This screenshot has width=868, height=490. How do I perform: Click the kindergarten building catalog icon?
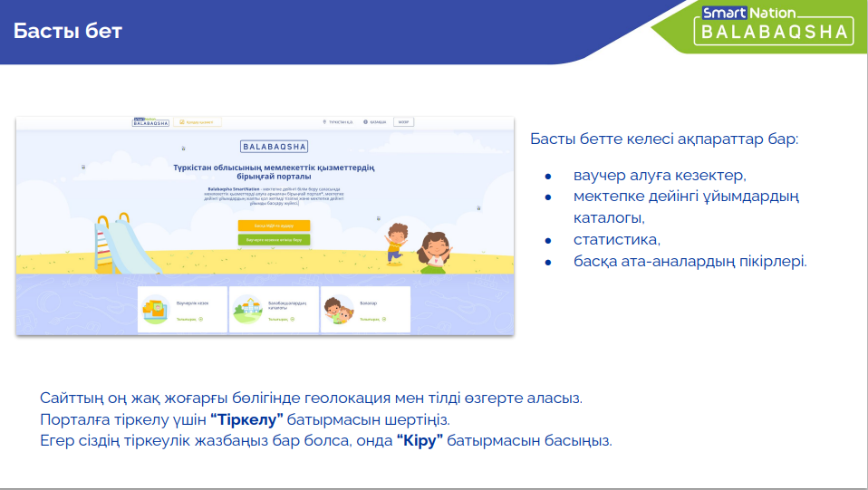click(247, 309)
